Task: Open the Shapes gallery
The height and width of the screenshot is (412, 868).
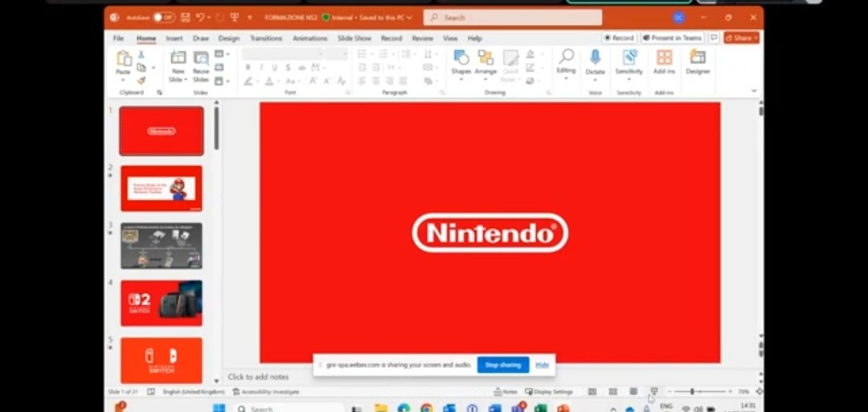Action: (x=461, y=59)
